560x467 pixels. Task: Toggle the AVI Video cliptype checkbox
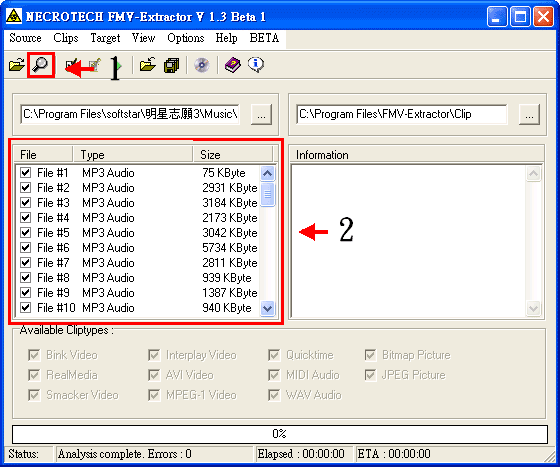click(154, 375)
